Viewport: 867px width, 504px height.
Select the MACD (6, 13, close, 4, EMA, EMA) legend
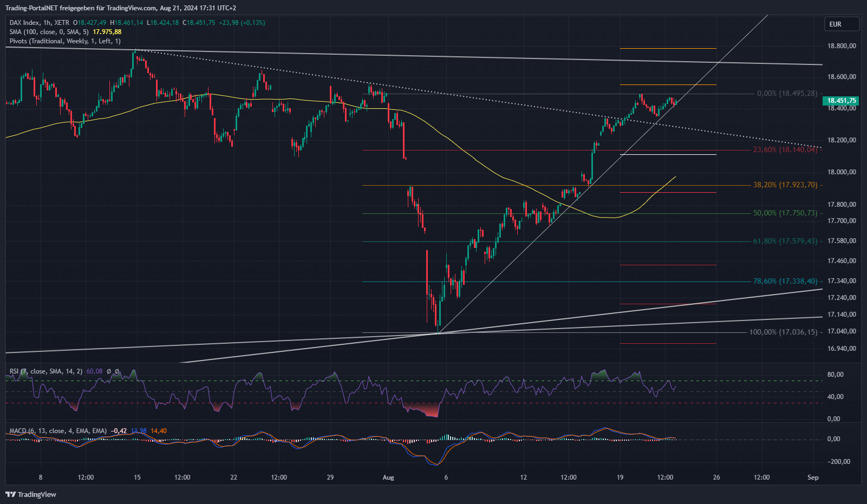coord(58,431)
